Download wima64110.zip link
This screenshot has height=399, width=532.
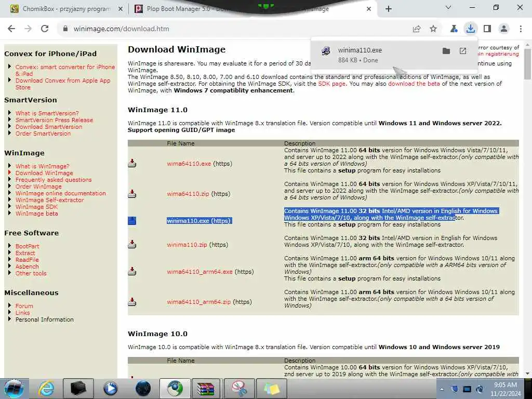click(x=188, y=194)
